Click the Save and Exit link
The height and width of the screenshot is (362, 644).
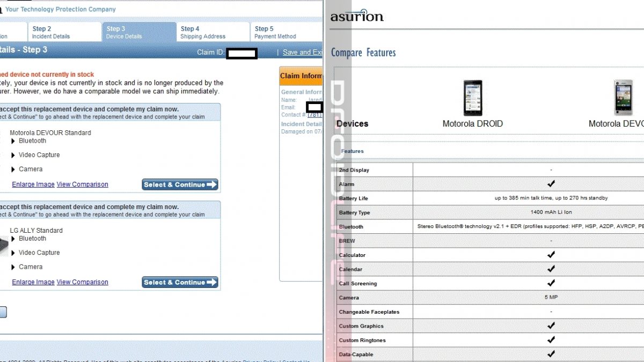pyautogui.click(x=303, y=53)
